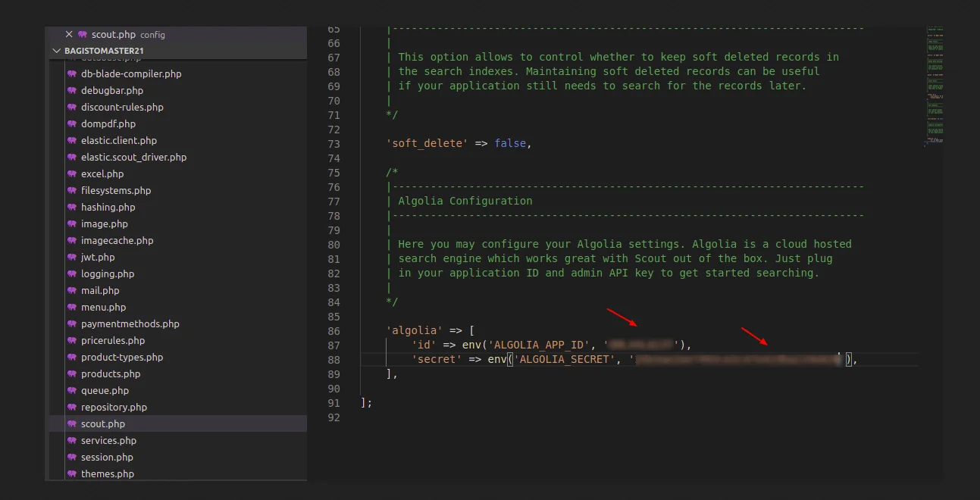Select the debugbar.php file icon

[73, 90]
